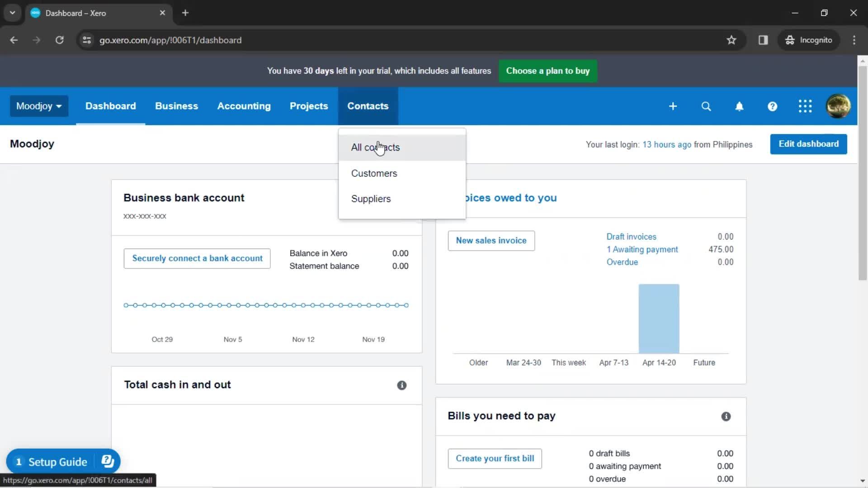
Task: Select Customers from the Contacts menu
Action: click(x=402, y=174)
